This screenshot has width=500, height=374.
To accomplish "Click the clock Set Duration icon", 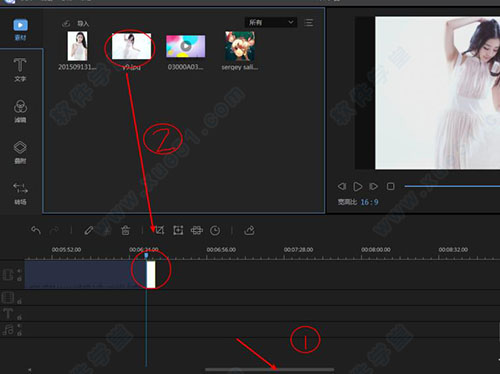I will coord(215,231).
